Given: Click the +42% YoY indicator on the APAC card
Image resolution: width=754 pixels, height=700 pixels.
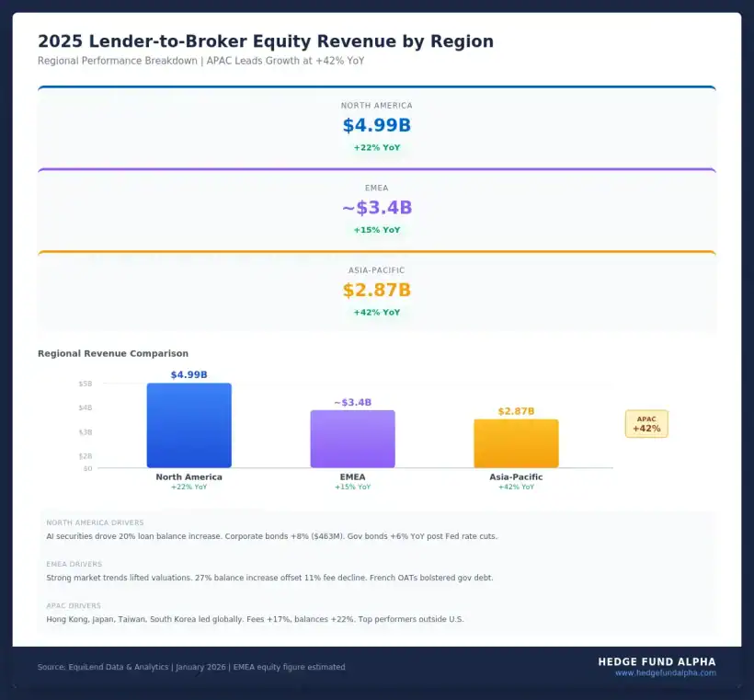Looking at the screenshot, I should click(377, 312).
